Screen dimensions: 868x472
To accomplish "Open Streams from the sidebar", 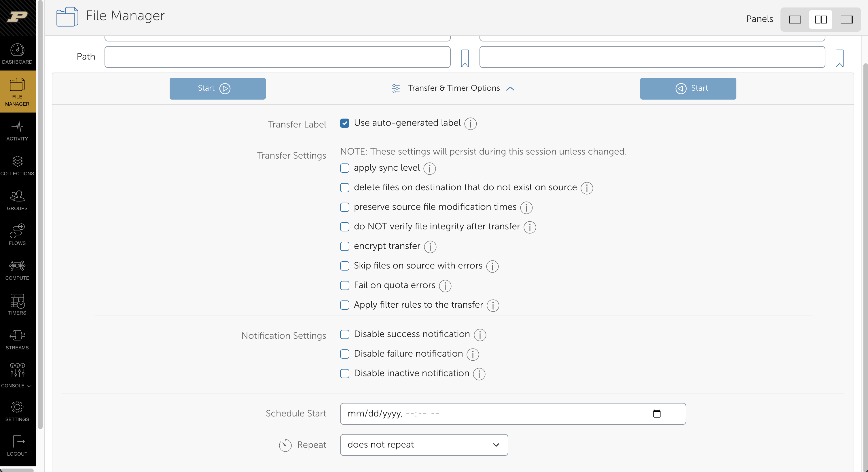I will click(x=17, y=340).
